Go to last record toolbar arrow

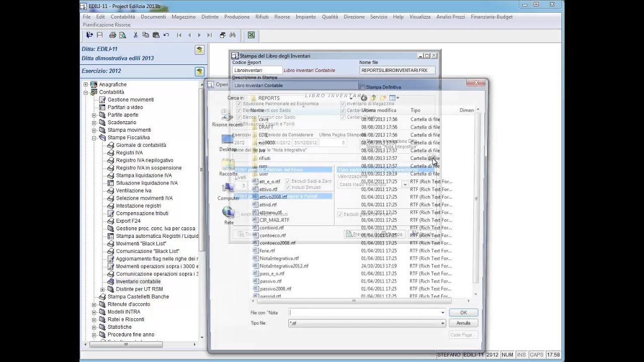(209, 35)
